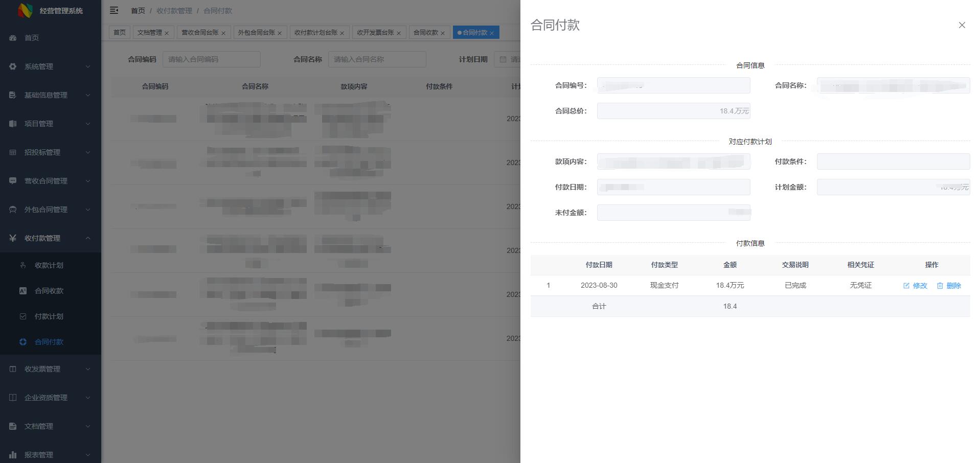Click the sidebar collapse hamburger icon
The width and height of the screenshot is (980, 463).
tap(114, 10)
